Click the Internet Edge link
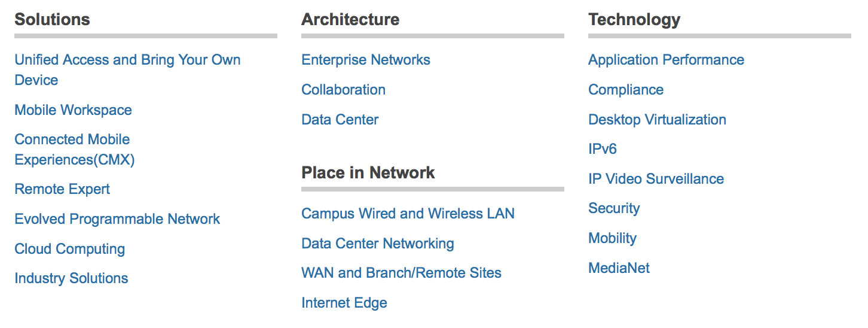This screenshot has width=868, height=328. pyautogui.click(x=344, y=303)
